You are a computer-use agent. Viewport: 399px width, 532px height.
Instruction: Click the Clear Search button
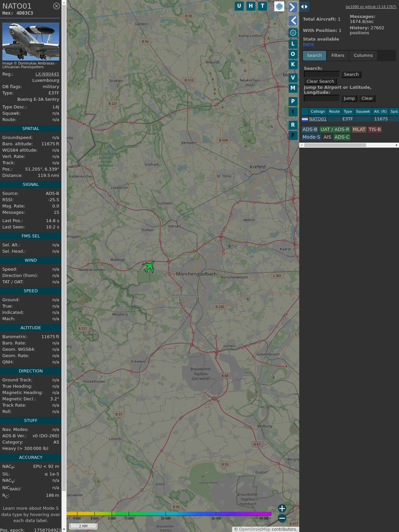pyautogui.click(x=320, y=81)
